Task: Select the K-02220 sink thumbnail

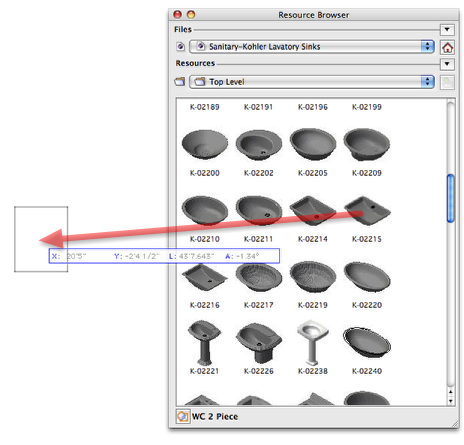Action: [x=367, y=276]
